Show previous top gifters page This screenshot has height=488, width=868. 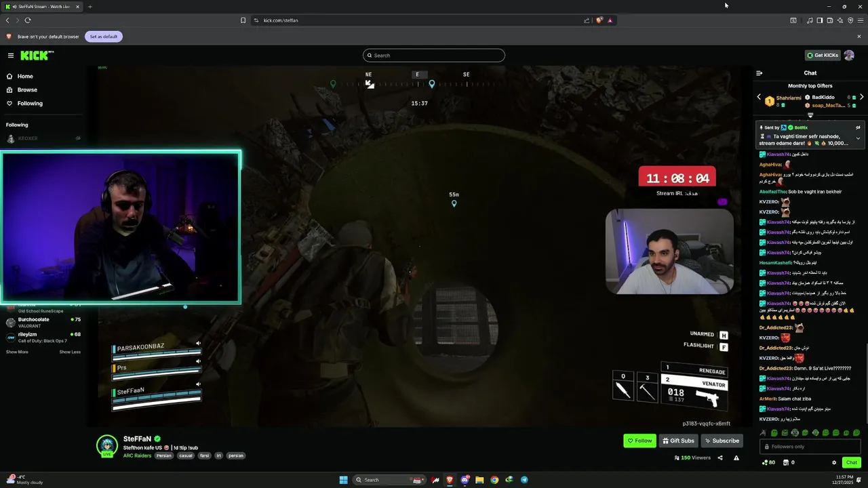click(759, 98)
